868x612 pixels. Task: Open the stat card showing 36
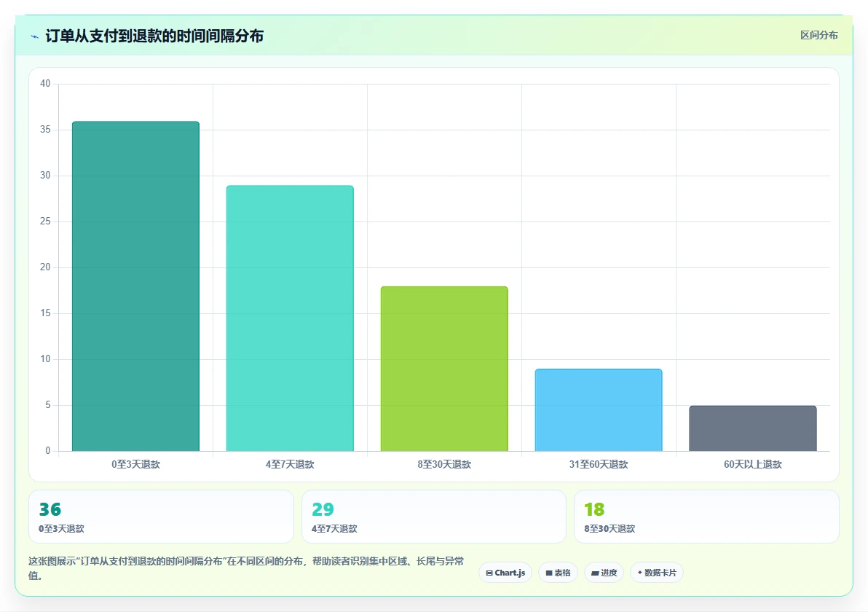pyautogui.click(x=161, y=516)
